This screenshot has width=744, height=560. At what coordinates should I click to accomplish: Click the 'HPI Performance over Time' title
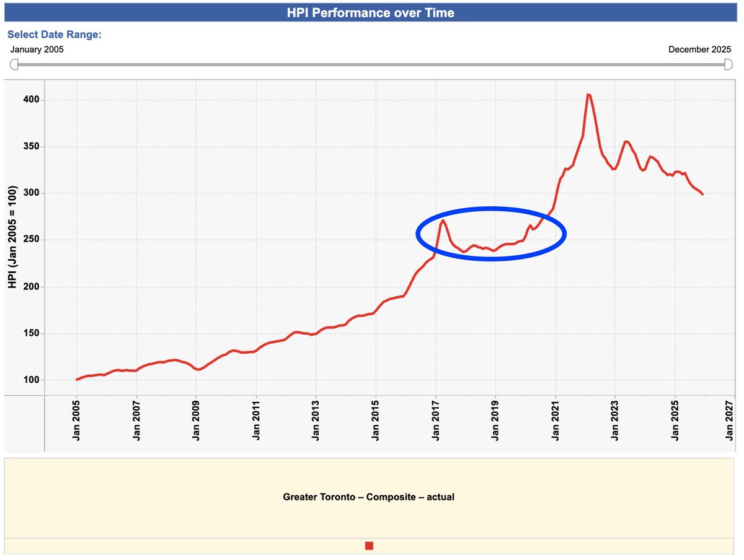371,12
